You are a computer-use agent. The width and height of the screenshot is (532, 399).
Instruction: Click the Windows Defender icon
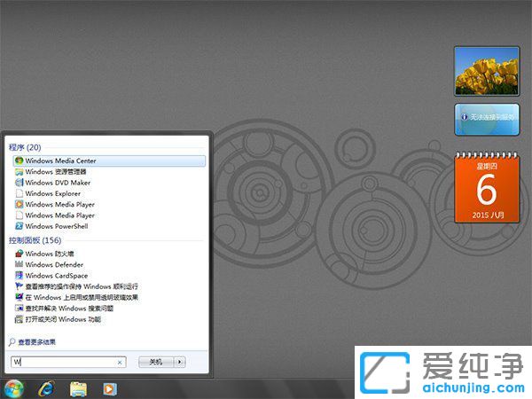point(19,264)
